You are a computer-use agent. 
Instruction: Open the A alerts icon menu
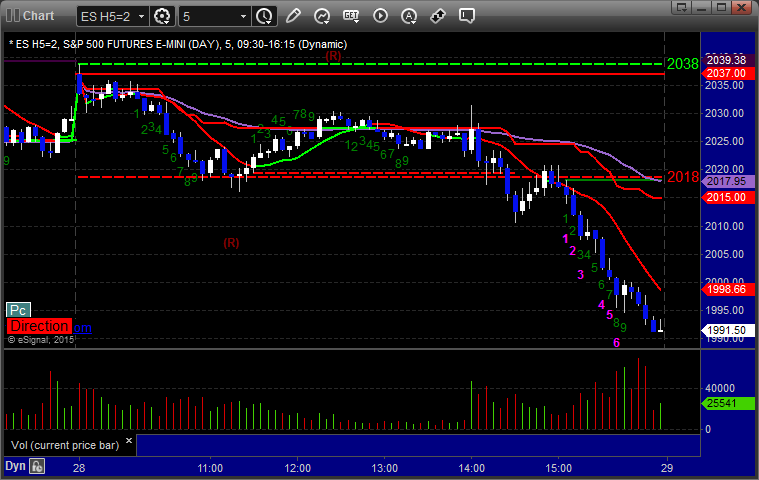pos(409,16)
